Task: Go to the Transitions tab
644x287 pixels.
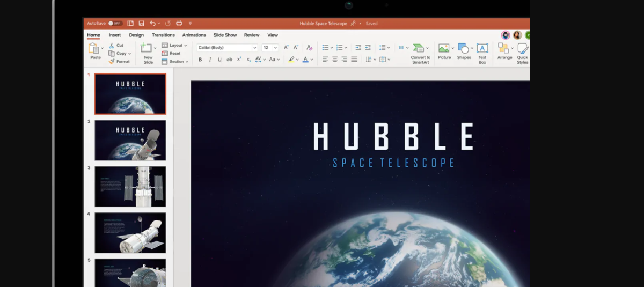Action: coord(163,35)
